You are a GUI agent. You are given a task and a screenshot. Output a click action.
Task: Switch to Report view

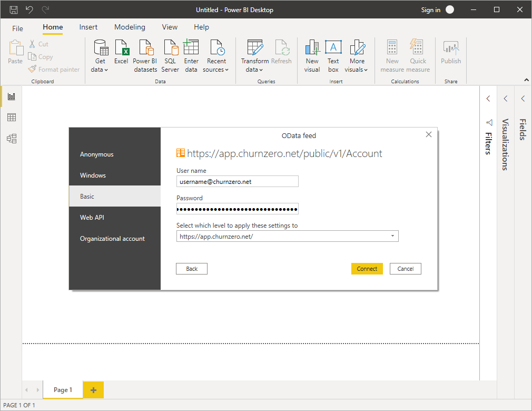coord(12,96)
